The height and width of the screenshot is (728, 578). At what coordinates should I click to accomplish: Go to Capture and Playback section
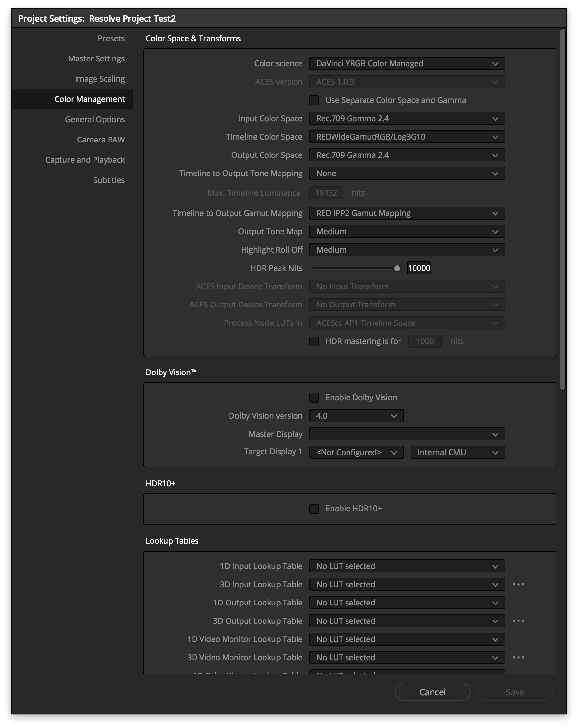tap(85, 160)
